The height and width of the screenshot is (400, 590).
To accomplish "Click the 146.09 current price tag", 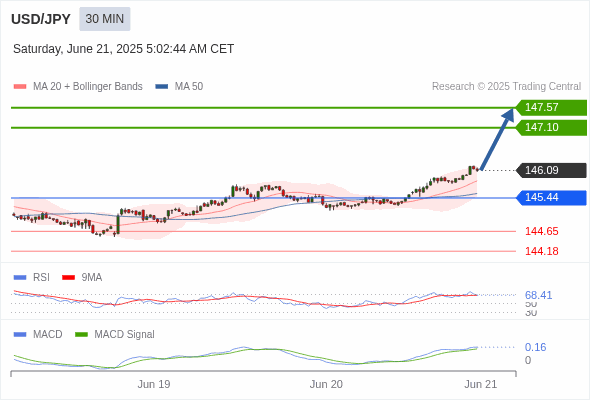I will point(551,170).
